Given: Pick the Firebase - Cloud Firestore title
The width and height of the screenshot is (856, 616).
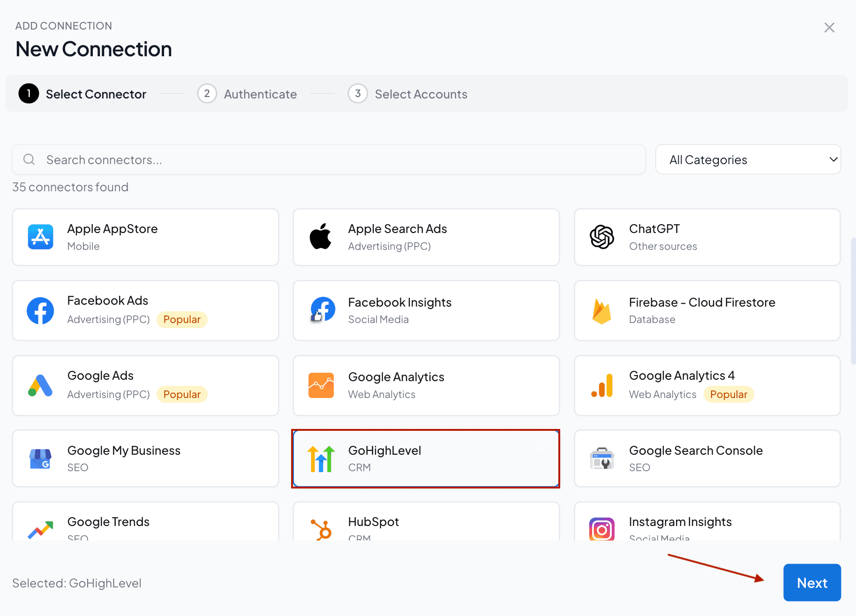Looking at the screenshot, I should click(x=702, y=302).
